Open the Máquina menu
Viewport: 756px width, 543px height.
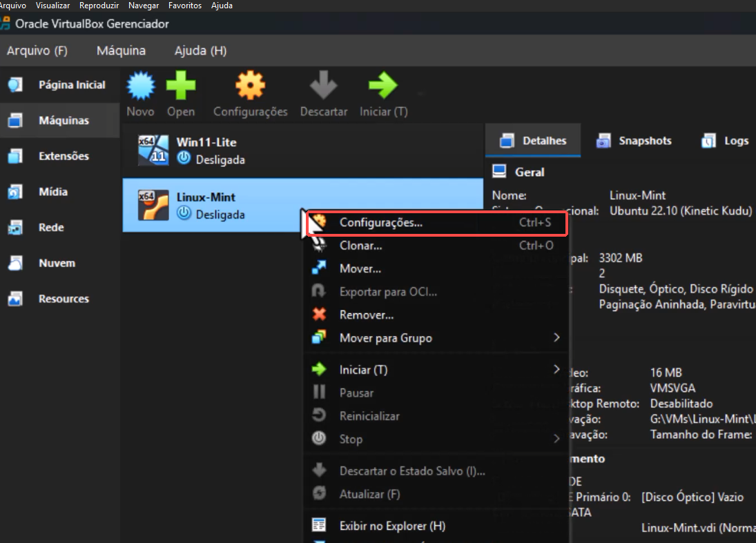121,50
